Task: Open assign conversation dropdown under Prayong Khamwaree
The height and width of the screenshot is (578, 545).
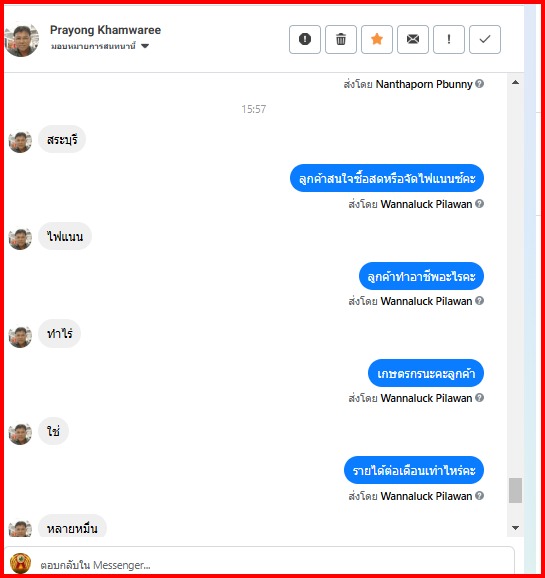Action: 100,46
